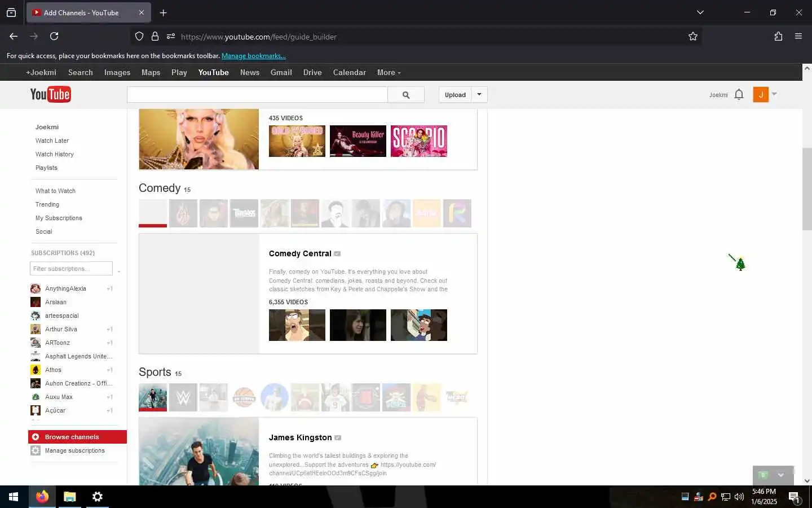
Task: Select basketball logo icon in Sports row
Action: 244,397
